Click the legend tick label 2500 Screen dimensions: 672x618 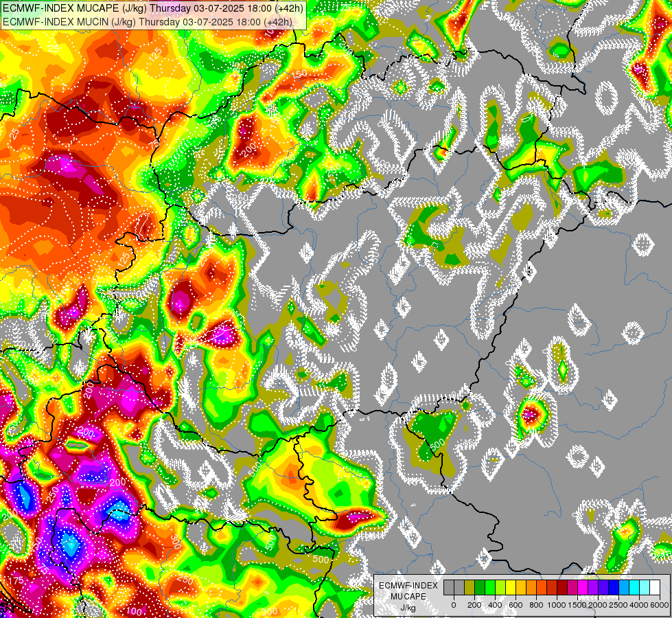click(619, 605)
